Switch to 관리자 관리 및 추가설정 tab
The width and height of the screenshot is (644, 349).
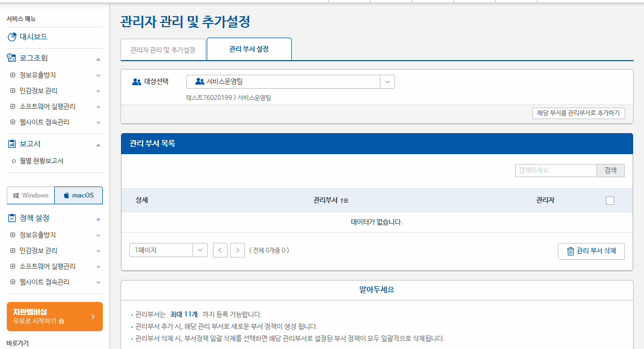click(x=163, y=49)
